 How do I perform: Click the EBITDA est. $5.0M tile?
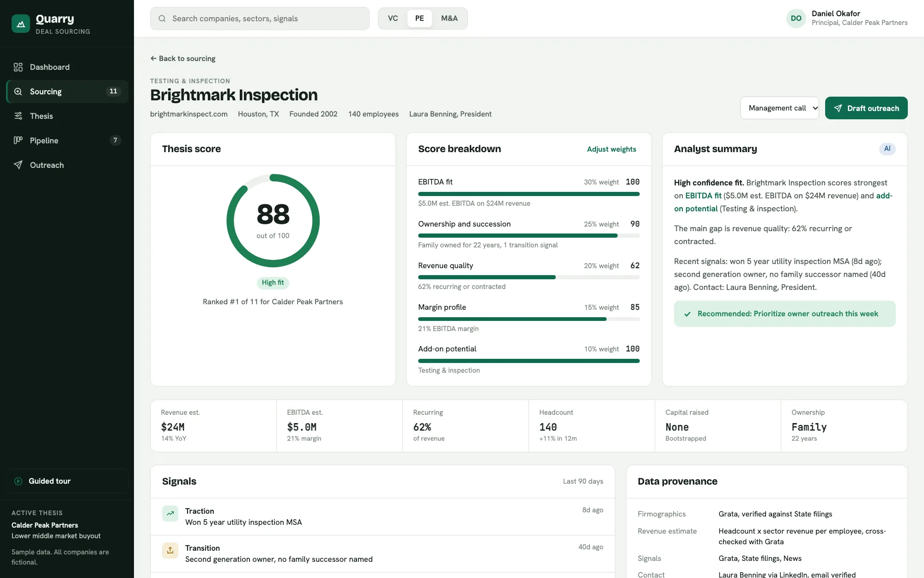tap(340, 426)
